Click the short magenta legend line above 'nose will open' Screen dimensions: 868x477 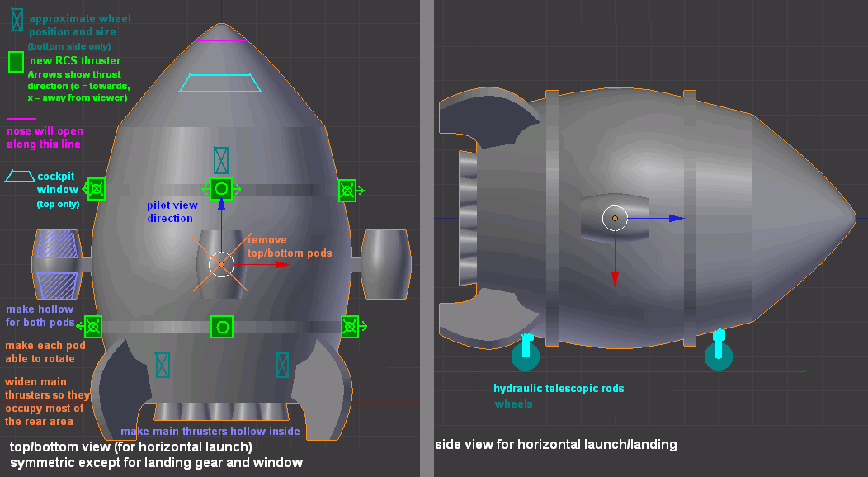tap(21, 118)
